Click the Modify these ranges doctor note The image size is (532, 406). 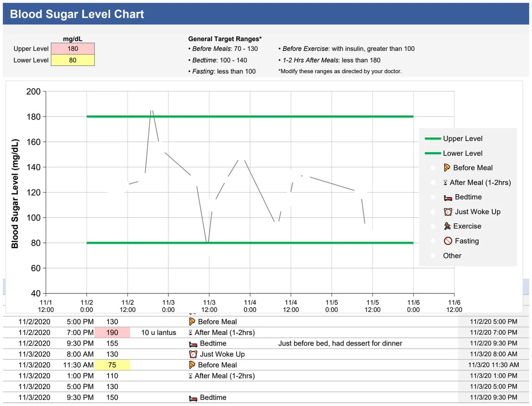(340, 71)
